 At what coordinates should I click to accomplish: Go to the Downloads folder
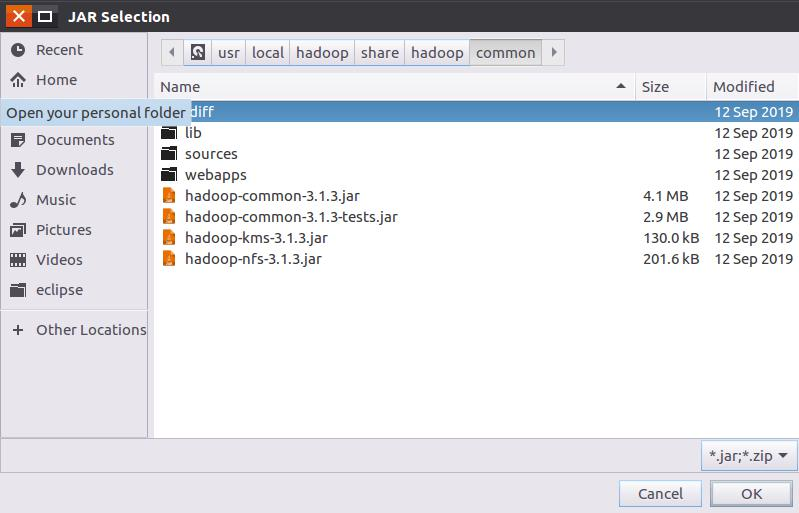coord(62,170)
